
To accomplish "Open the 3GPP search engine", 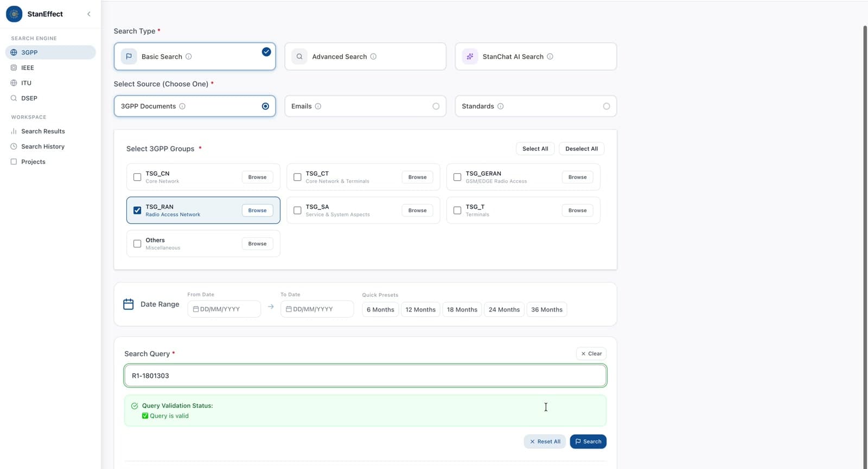I will (x=50, y=53).
